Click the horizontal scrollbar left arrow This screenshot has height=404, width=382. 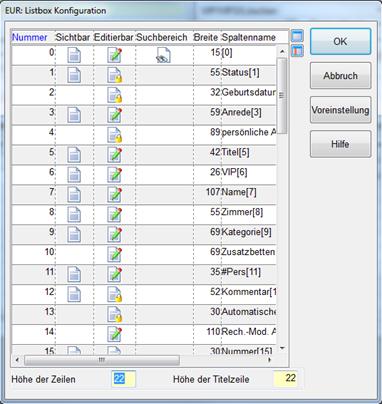click(17, 360)
